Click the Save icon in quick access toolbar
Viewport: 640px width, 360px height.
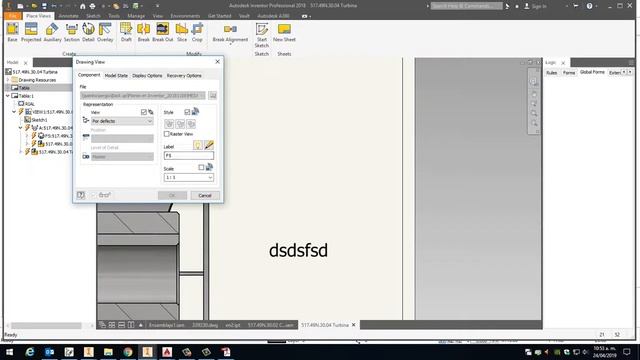click(44, 6)
